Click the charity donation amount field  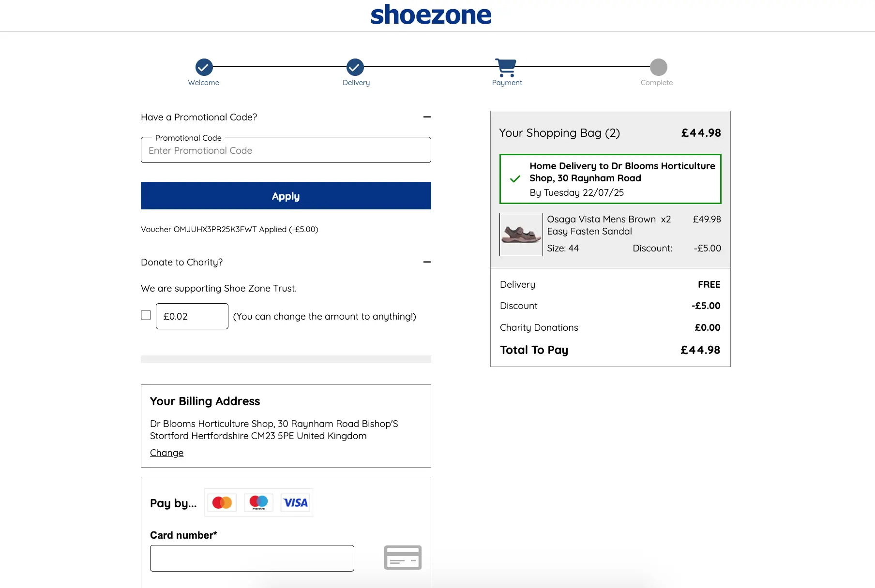pos(192,316)
